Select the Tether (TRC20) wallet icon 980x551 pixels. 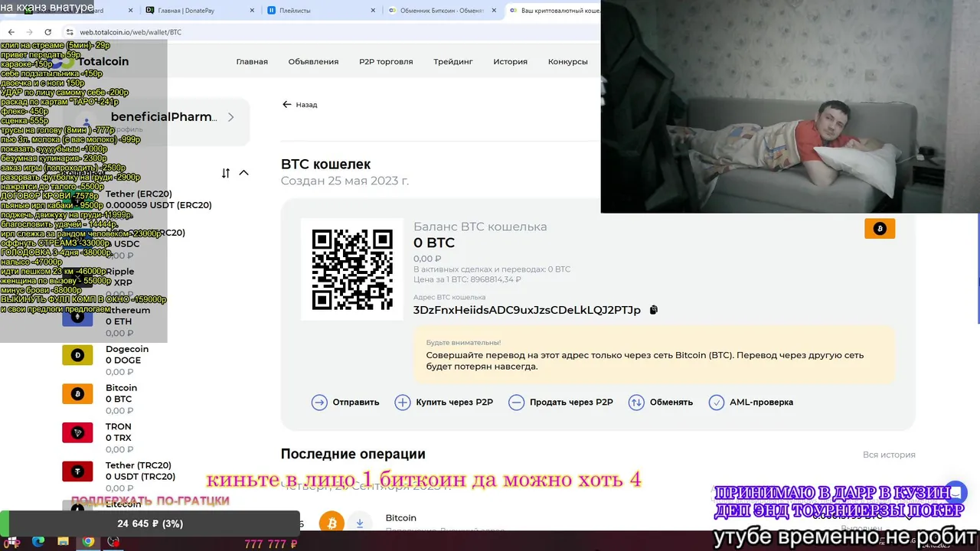77,471
